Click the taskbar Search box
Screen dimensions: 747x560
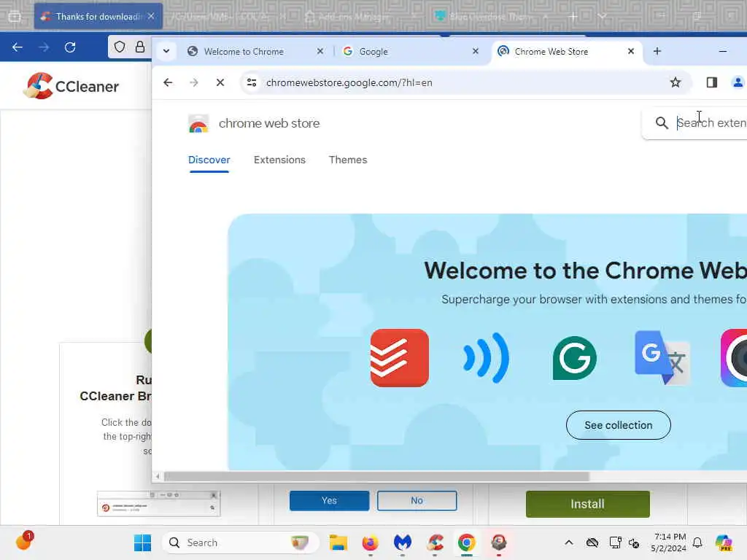click(241, 542)
